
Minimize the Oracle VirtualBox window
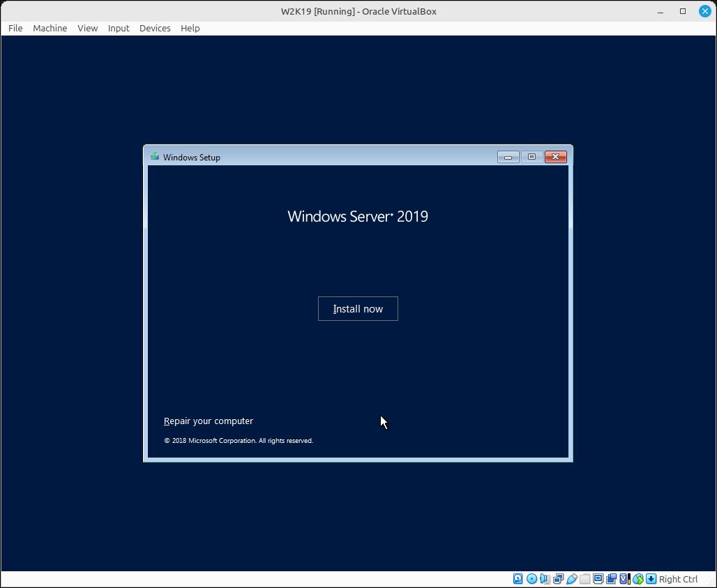point(661,11)
